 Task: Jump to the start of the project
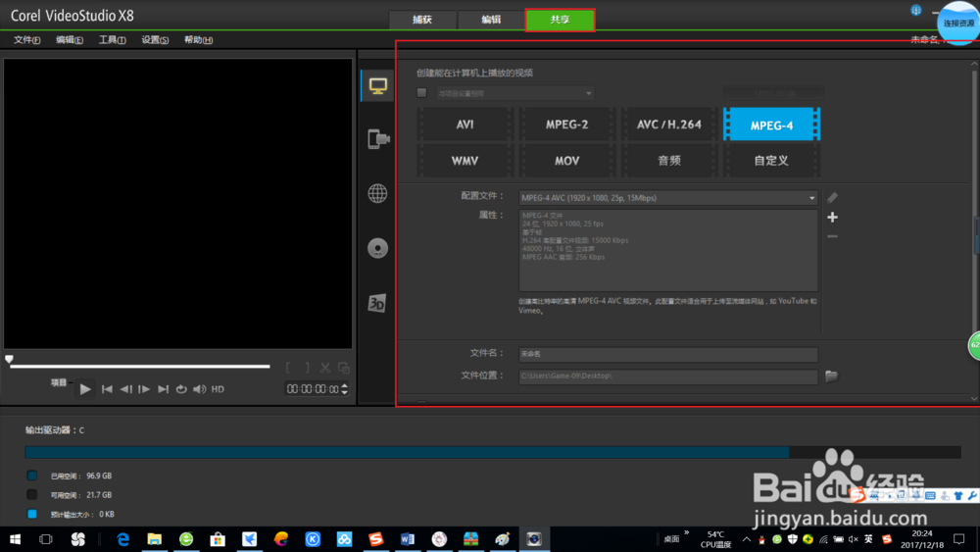click(107, 389)
